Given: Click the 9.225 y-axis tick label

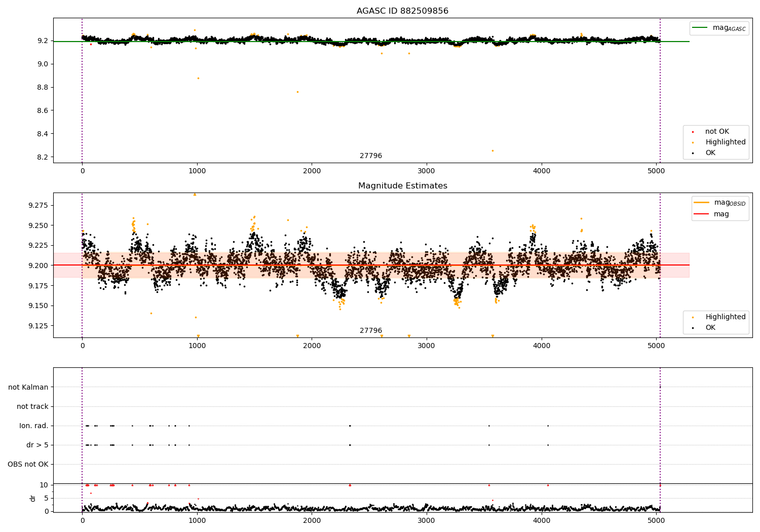Looking at the screenshot, I should tap(38, 246).
